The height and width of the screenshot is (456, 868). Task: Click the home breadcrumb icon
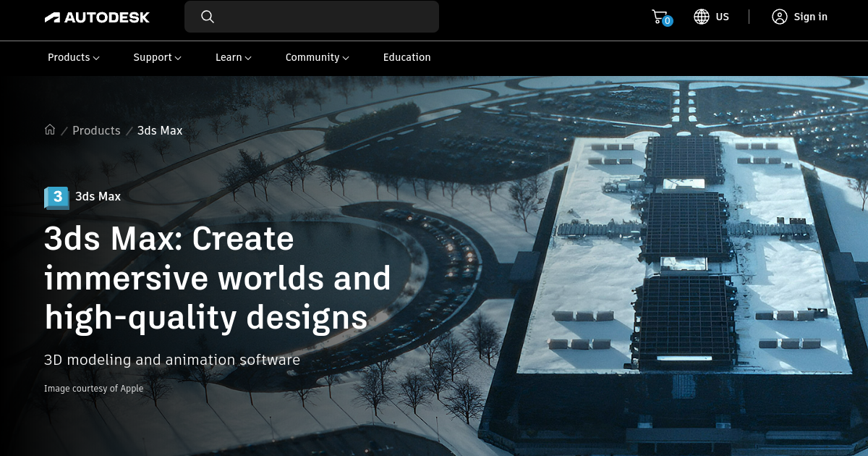[x=50, y=130]
